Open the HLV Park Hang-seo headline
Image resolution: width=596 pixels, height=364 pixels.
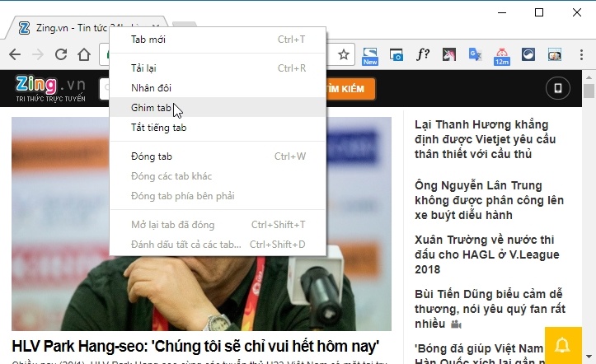(x=195, y=346)
